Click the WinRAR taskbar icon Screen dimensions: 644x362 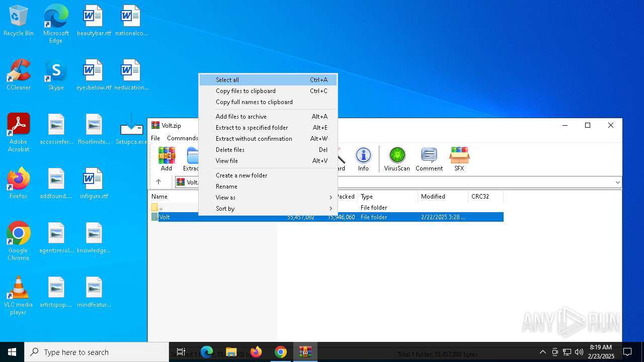point(305,352)
